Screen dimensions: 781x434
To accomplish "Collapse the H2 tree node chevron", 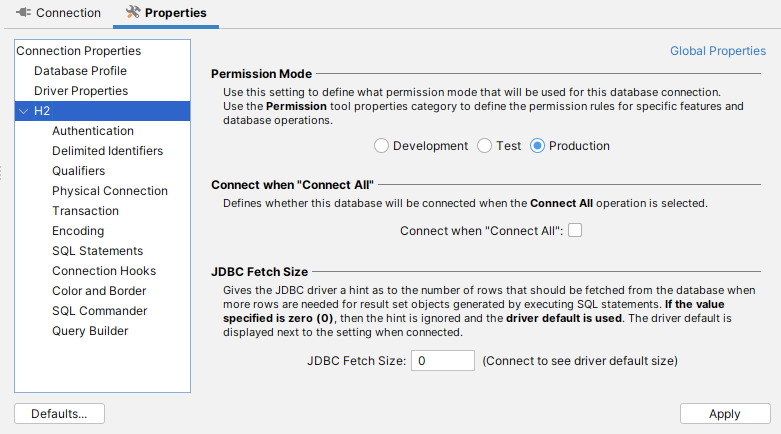I will 23,111.
